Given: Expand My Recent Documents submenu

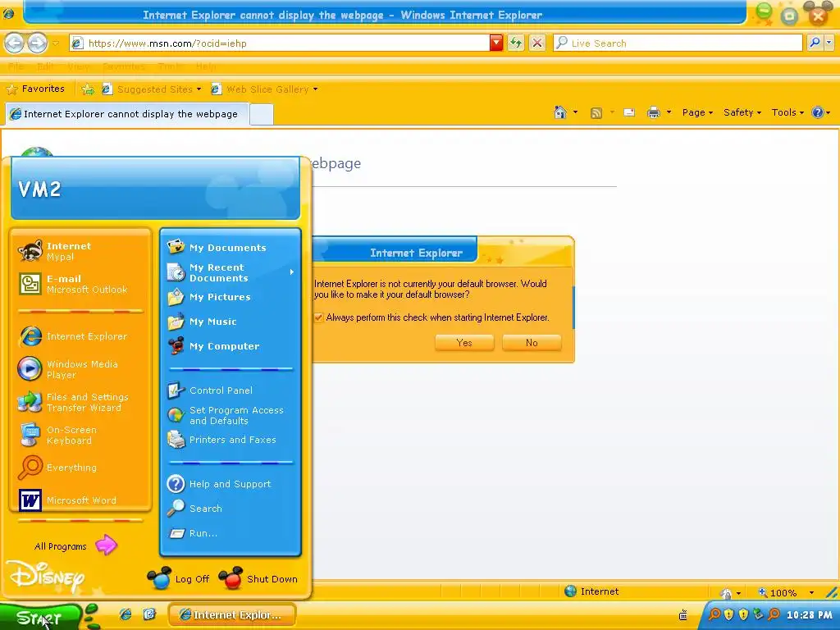Looking at the screenshot, I should [231, 272].
